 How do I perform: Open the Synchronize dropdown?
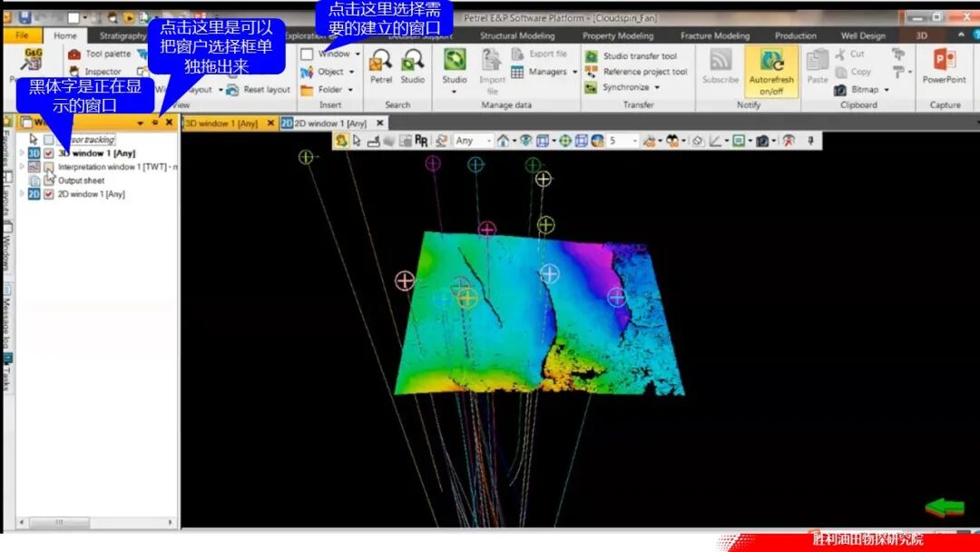pos(622,87)
